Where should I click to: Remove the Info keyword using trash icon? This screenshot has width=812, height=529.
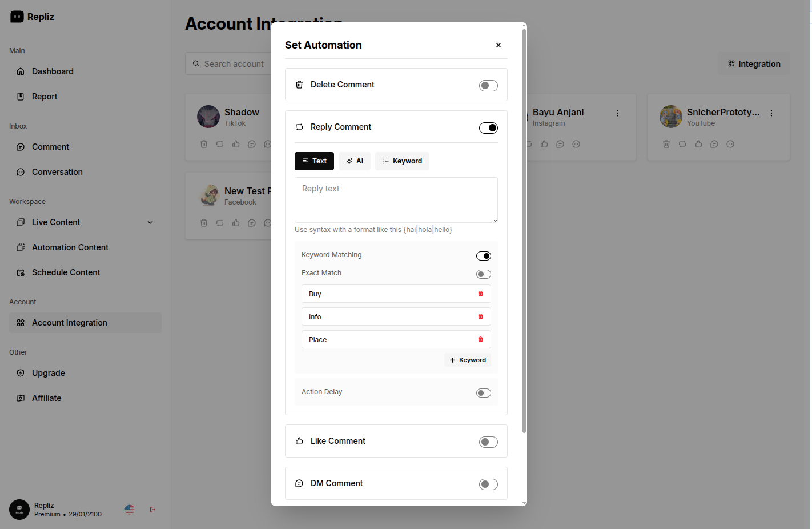click(x=480, y=316)
